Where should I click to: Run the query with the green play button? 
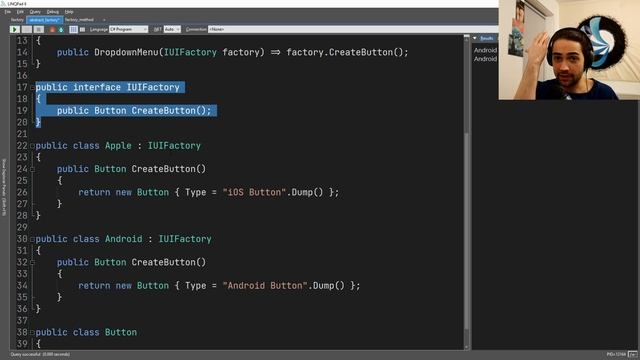click(x=15, y=29)
